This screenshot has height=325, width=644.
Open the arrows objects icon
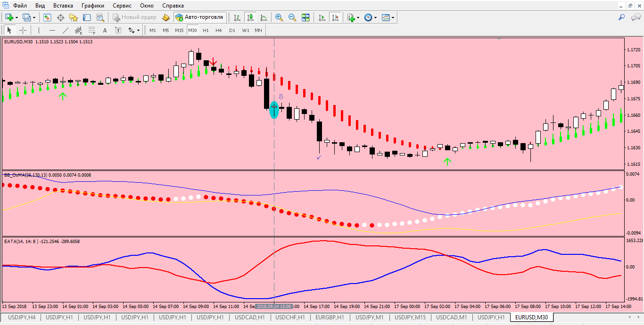pos(131,30)
